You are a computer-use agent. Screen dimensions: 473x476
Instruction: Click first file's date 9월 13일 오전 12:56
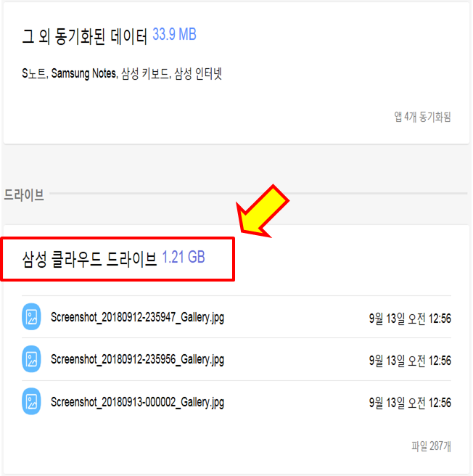pos(410,319)
